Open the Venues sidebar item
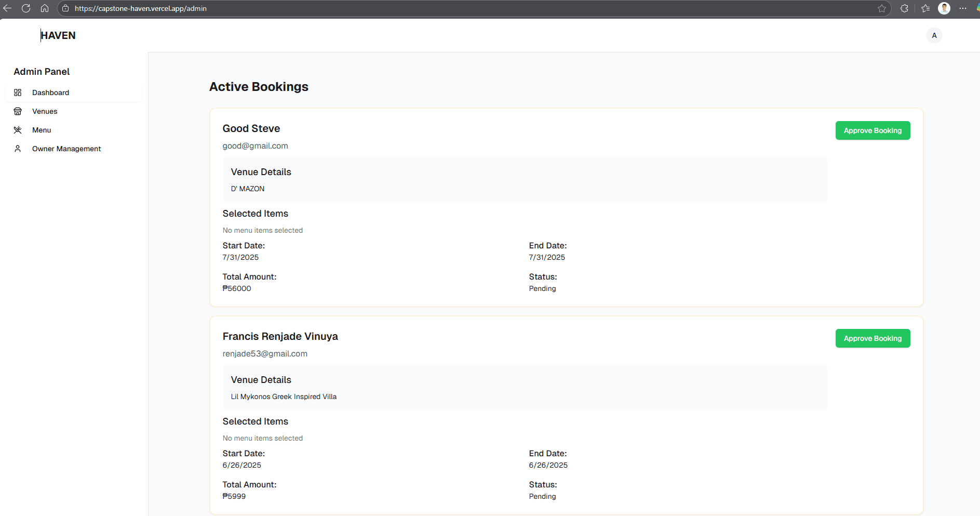 click(45, 111)
